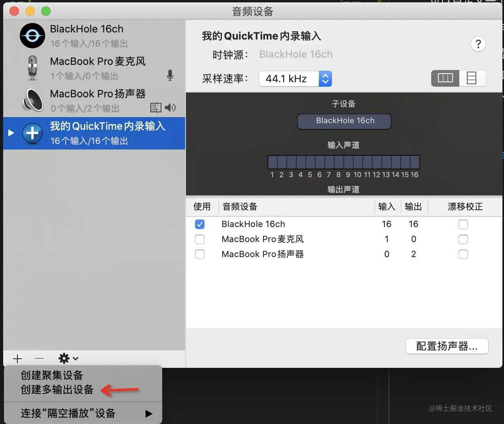Screen dimensions: 504x424
Task: Click the 我的QuickTime内录输入 title text
Action: tap(261, 36)
